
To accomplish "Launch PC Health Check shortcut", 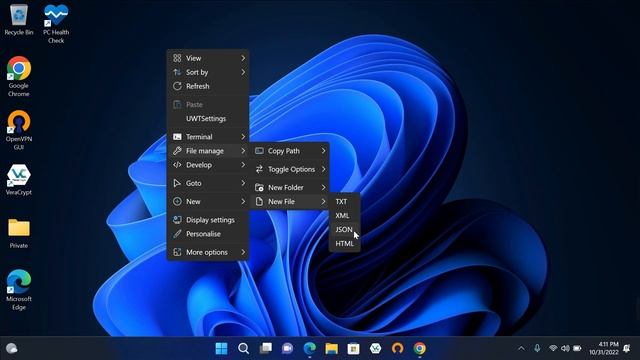I will coord(56,24).
